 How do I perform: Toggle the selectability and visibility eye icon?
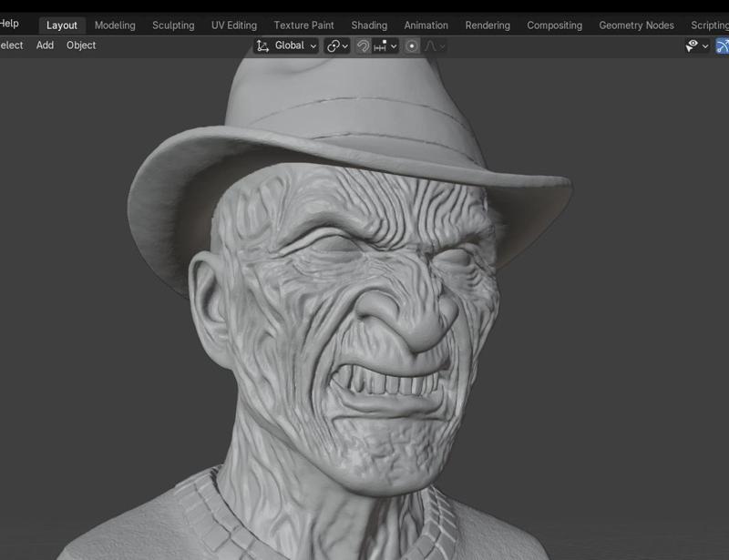pyautogui.click(x=693, y=45)
